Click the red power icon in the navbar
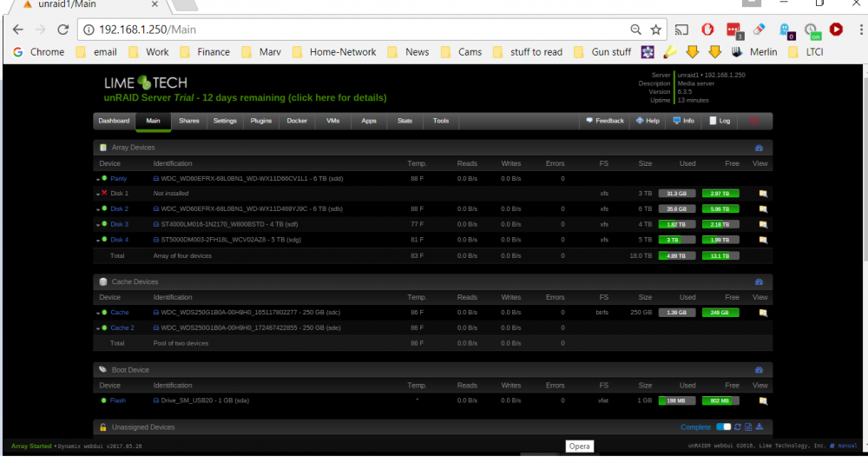This screenshot has width=868, height=463. tap(754, 121)
